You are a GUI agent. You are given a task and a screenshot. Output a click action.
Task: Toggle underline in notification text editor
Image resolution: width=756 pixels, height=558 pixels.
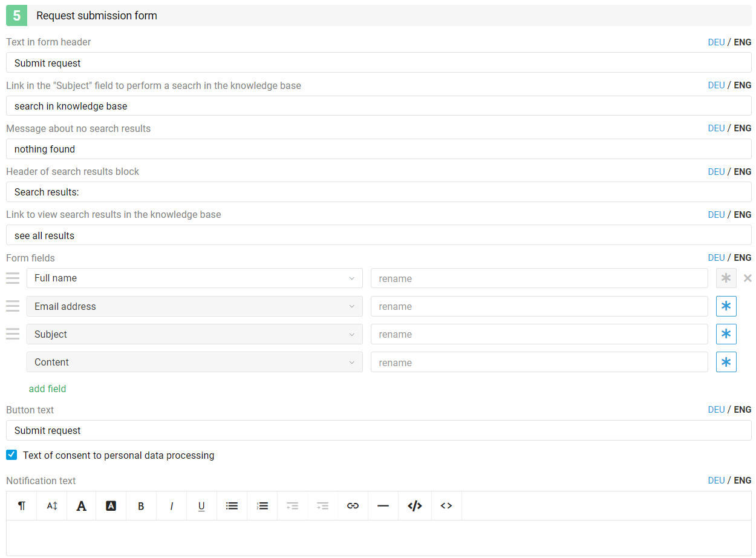click(x=201, y=506)
